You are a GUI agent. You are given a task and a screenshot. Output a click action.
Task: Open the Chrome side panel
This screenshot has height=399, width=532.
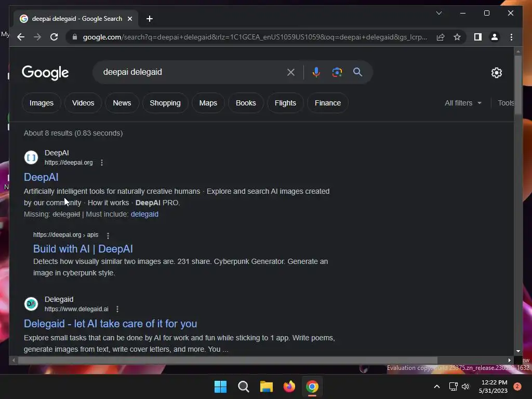[478, 37]
